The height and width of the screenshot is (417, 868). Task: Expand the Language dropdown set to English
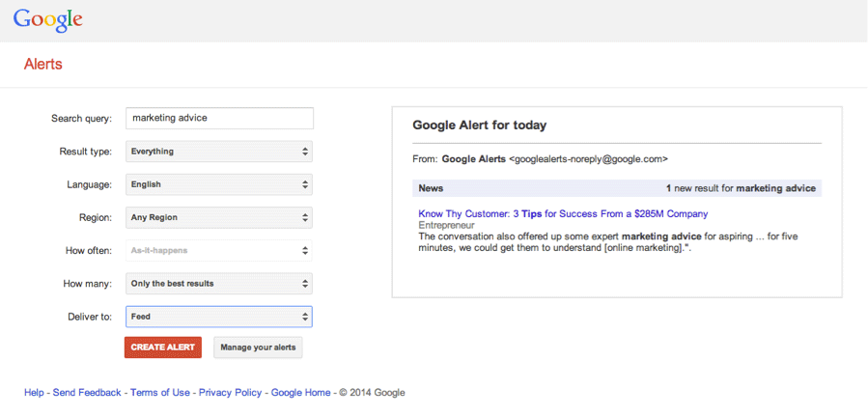[x=219, y=184]
